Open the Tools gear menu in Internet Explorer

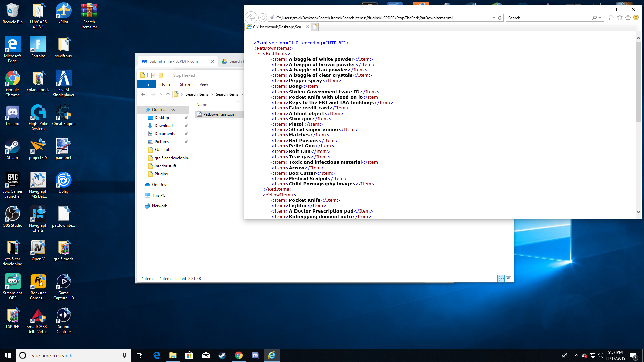(x=628, y=18)
